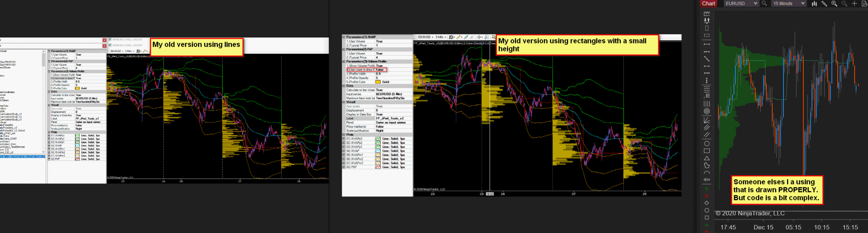Enable the crosshair cursor in Chart toolbar
Screen dimensions: 868x233
click(854, 3)
